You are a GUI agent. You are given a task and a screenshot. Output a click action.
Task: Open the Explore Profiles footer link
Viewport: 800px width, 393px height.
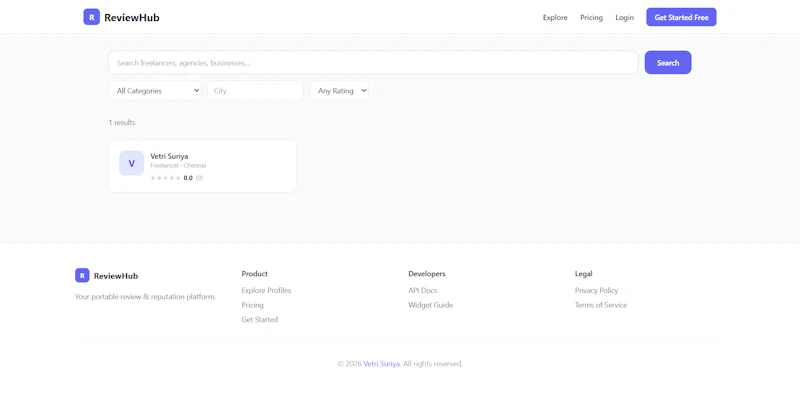[266, 290]
